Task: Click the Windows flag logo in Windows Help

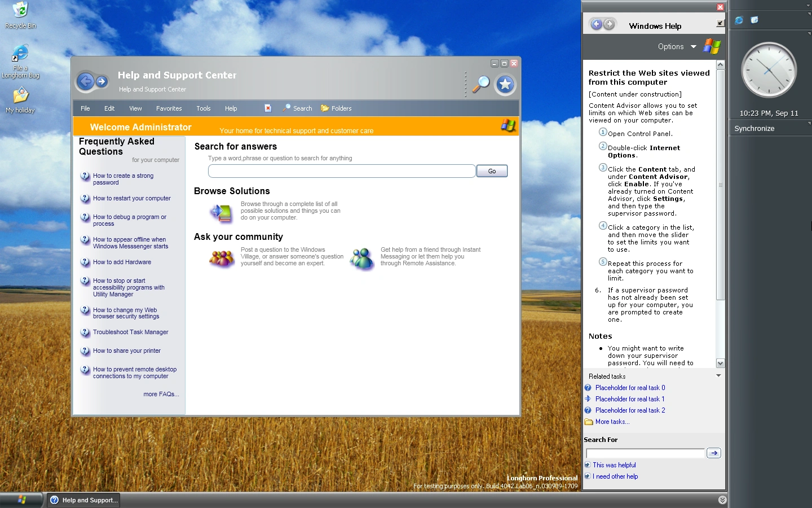Action: 712,46
